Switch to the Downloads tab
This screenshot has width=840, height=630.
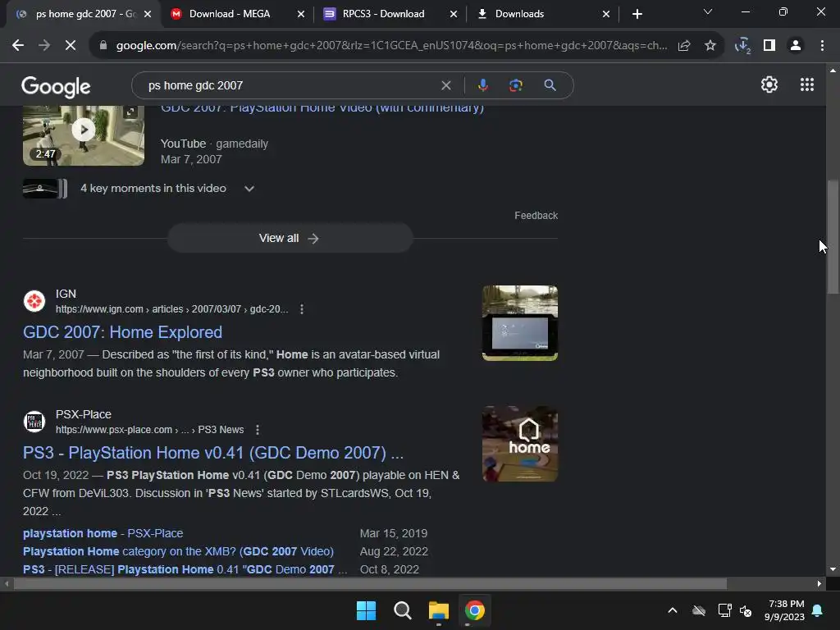tap(519, 14)
